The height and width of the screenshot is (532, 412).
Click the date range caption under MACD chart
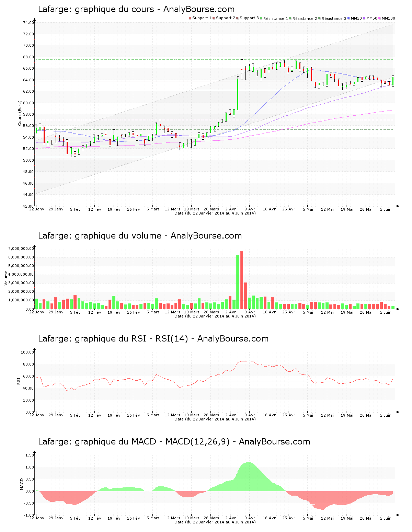[215, 522]
